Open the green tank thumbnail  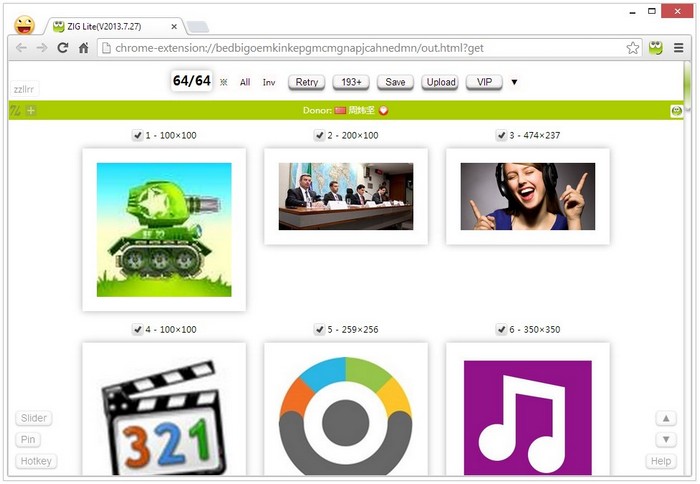click(164, 229)
